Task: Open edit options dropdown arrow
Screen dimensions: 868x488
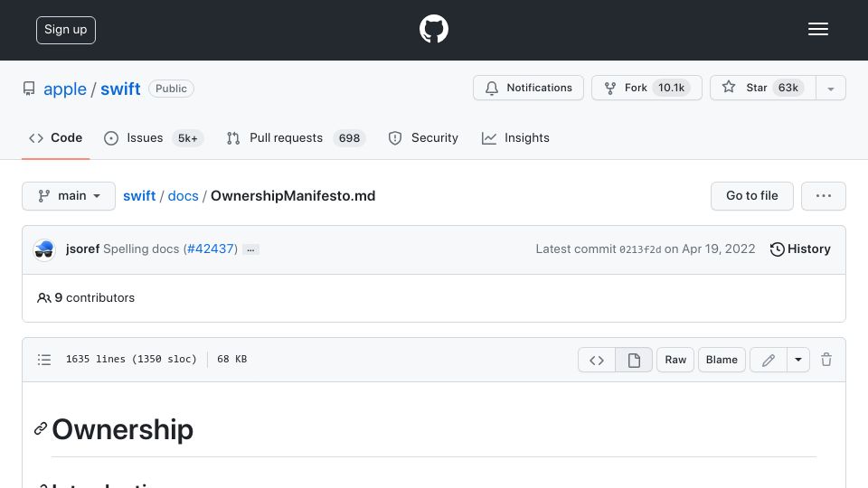Action: pos(798,360)
